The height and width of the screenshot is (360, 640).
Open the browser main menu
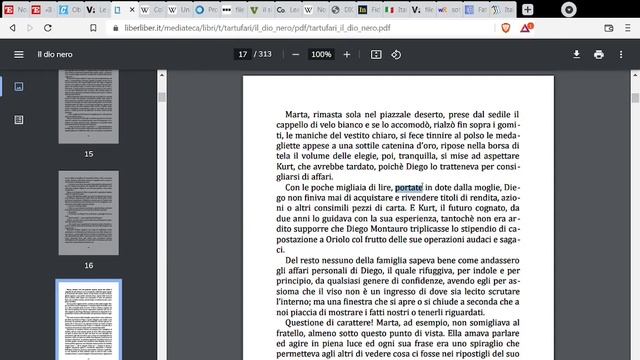pos(627,28)
